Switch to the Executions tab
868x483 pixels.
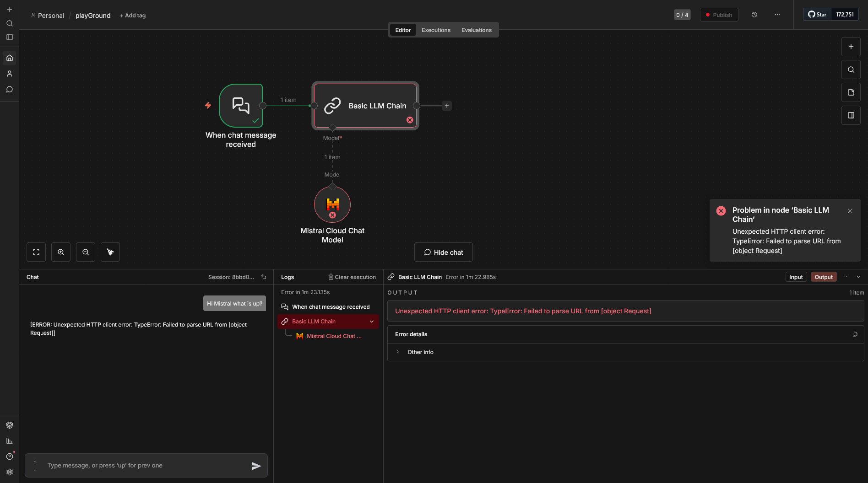tap(436, 30)
